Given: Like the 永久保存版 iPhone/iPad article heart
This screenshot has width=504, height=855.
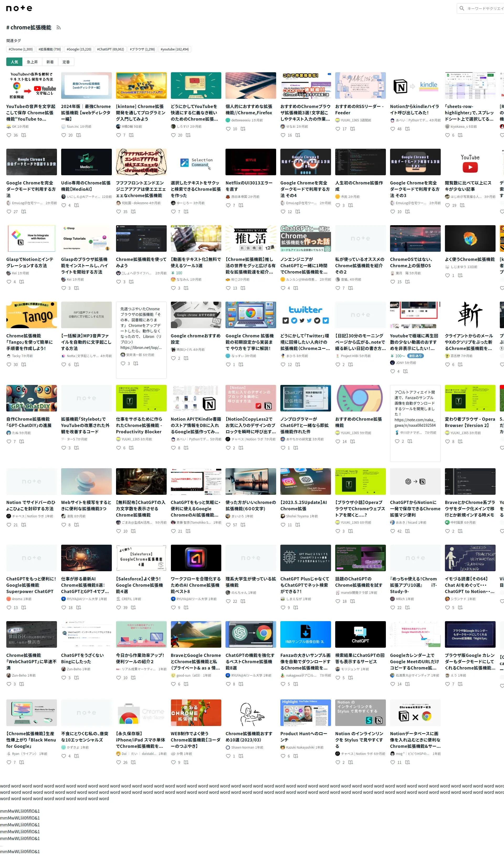Looking at the screenshot, I should (x=119, y=763).
